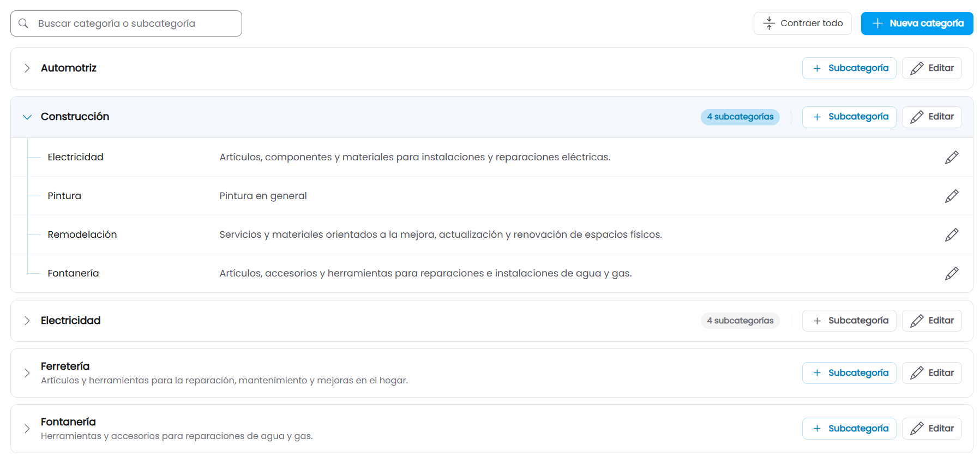Add a Subcategoría to Construcción
980x457 pixels.
coord(849,117)
